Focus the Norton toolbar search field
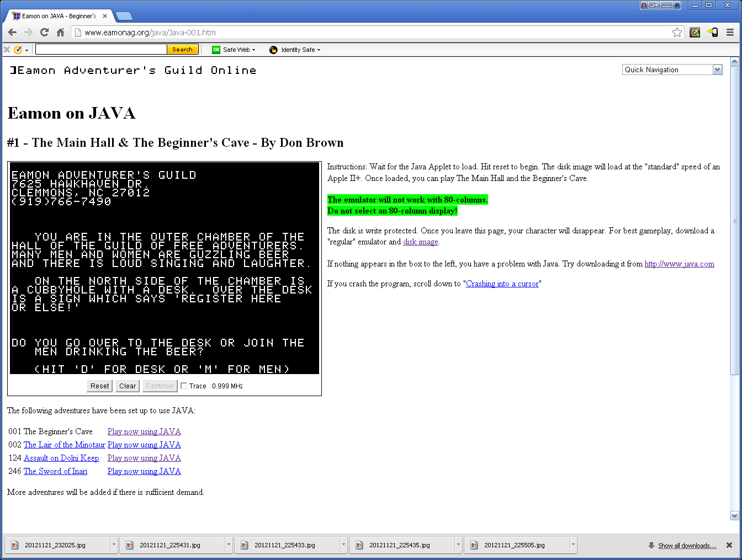The width and height of the screenshot is (742, 560). pyautogui.click(x=101, y=50)
